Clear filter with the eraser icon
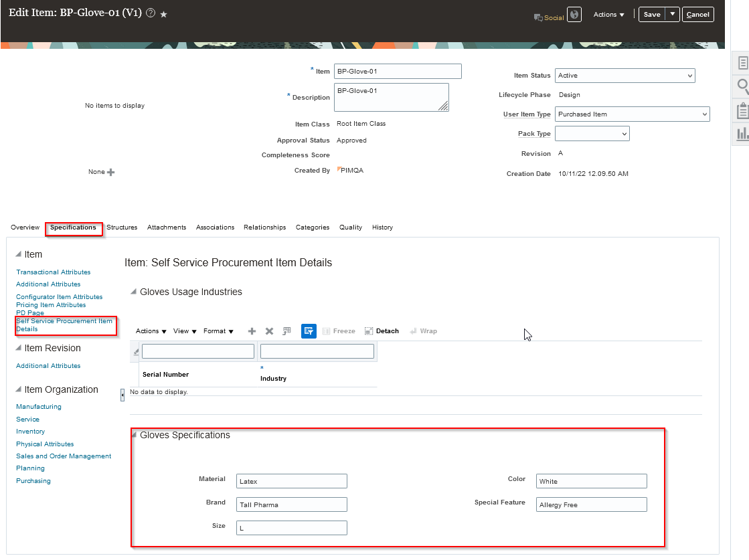This screenshot has width=749, height=560. (136, 352)
